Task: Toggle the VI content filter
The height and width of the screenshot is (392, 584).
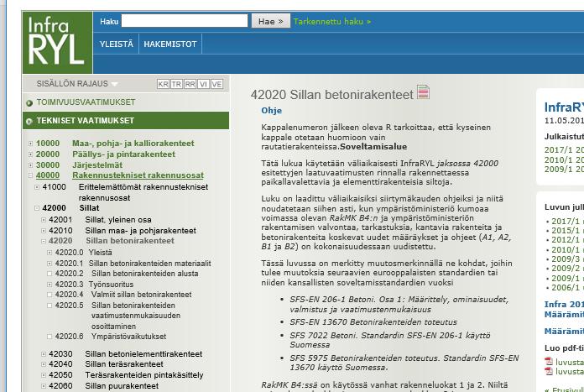Action: pyautogui.click(x=203, y=84)
